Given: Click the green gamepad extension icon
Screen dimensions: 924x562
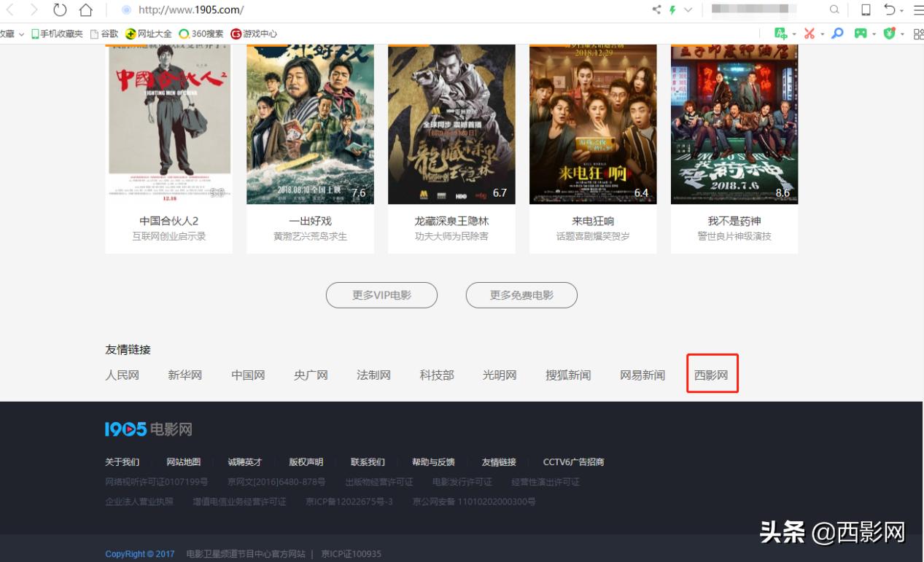Looking at the screenshot, I should pos(861,34).
